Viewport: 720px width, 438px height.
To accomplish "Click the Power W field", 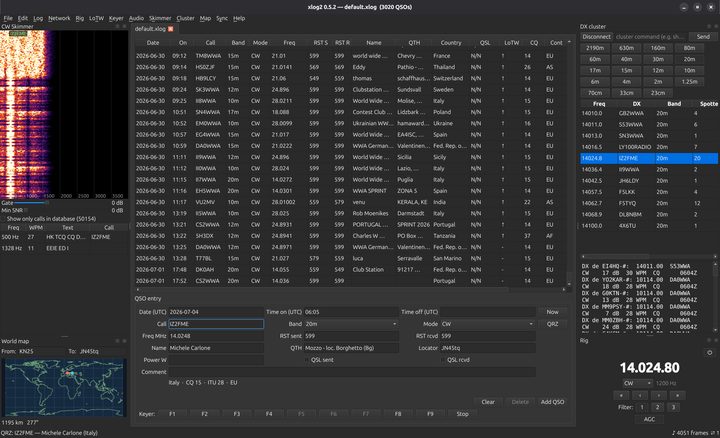I will click(216, 360).
